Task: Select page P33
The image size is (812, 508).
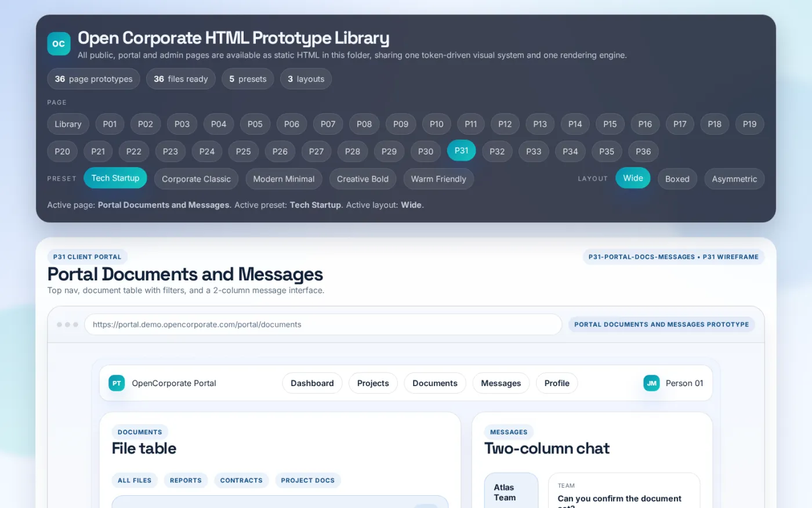Action: [x=534, y=151]
